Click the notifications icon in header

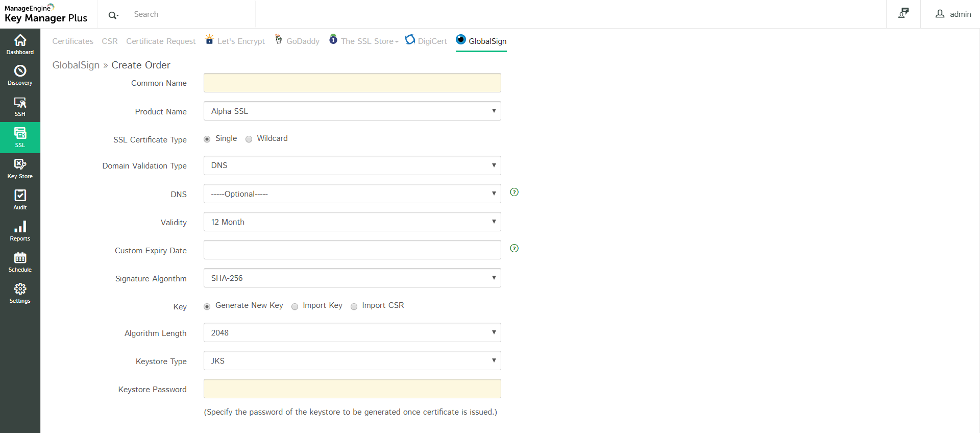[x=903, y=13]
